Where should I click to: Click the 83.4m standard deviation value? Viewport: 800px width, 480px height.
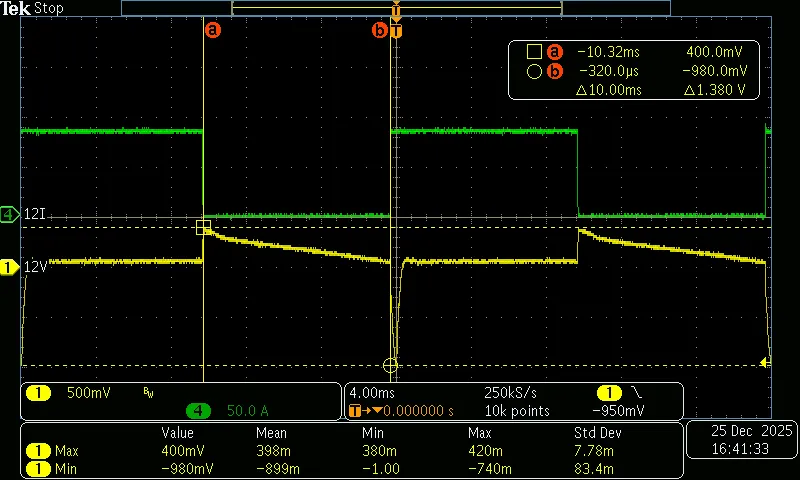click(594, 469)
